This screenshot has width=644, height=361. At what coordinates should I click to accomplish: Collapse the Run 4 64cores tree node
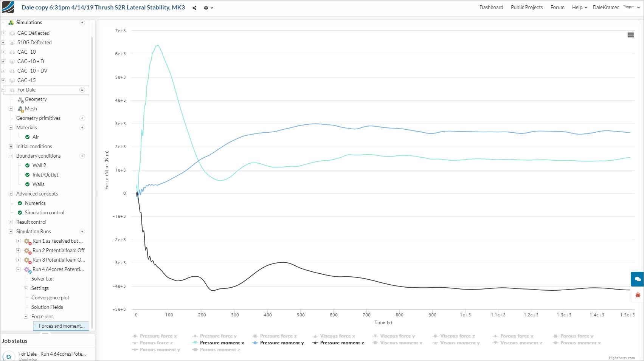point(18,269)
